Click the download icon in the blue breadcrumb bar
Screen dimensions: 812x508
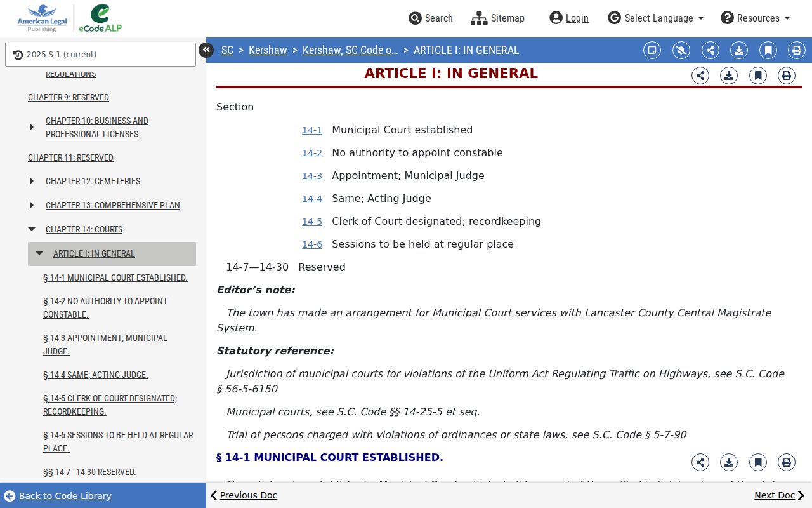point(739,50)
